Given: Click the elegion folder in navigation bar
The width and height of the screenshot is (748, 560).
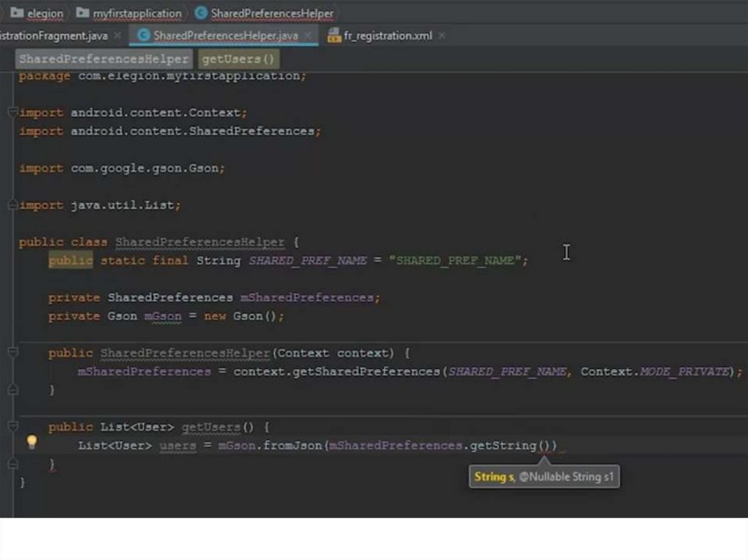Looking at the screenshot, I should (x=37, y=13).
